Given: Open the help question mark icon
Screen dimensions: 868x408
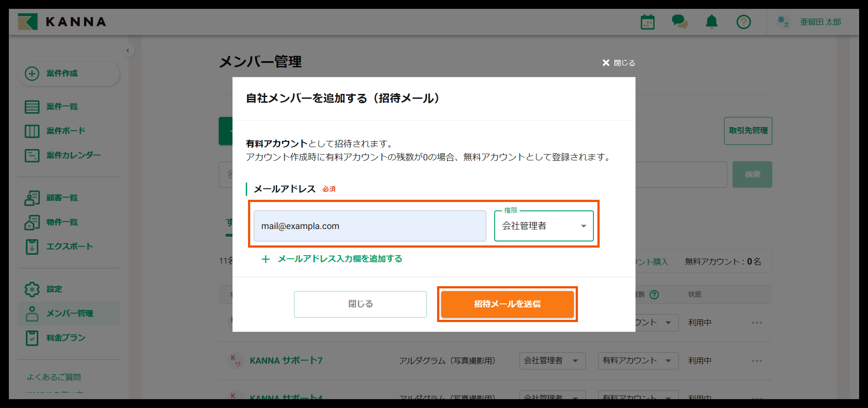Looking at the screenshot, I should [743, 22].
